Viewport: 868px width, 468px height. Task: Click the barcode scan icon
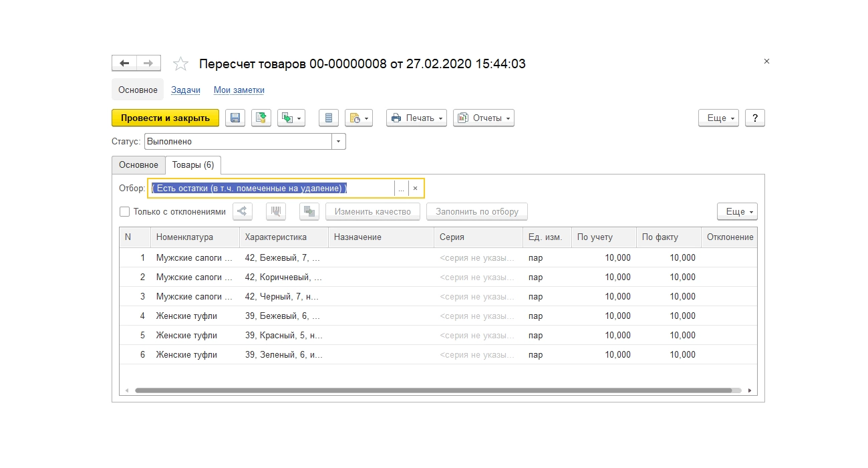[276, 211]
